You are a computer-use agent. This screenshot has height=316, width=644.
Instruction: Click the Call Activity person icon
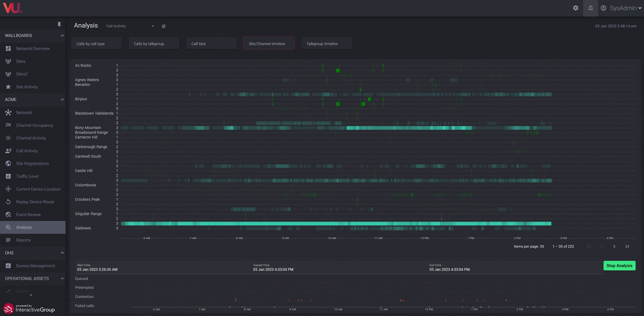coord(8,151)
